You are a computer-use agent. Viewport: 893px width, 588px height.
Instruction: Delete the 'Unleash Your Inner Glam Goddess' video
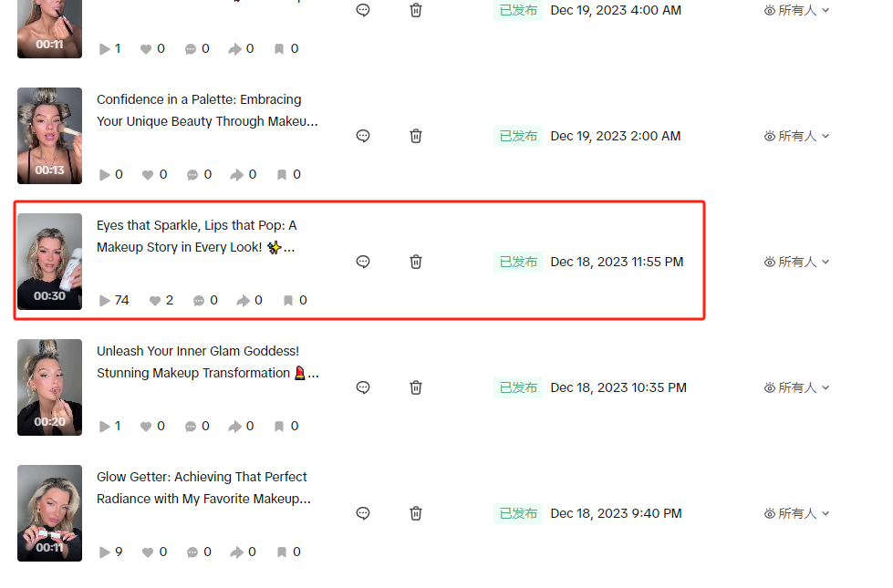point(416,387)
